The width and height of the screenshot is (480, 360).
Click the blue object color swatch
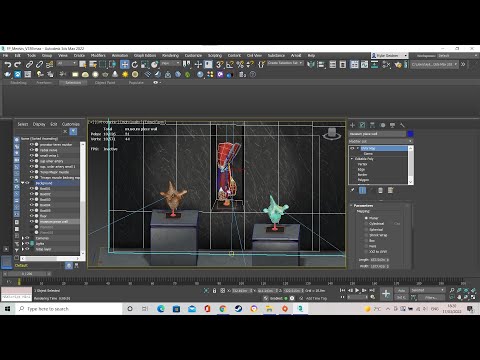pyautogui.click(x=410, y=134)
